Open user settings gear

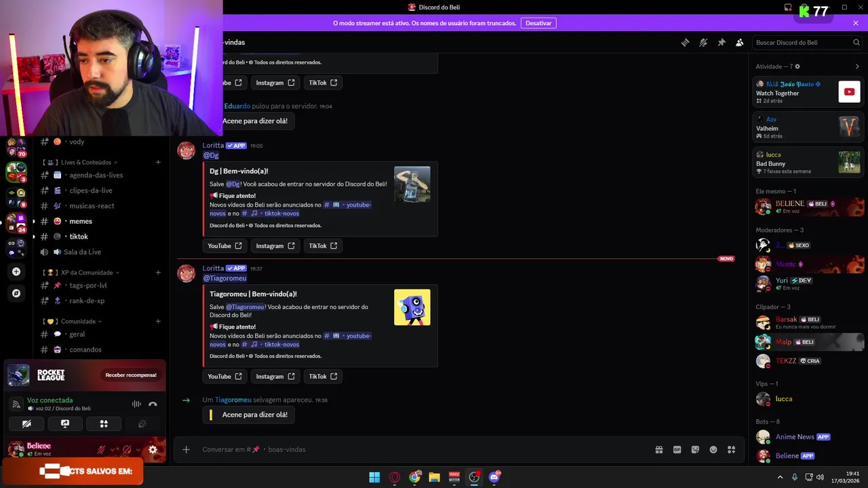pos(153,449)
